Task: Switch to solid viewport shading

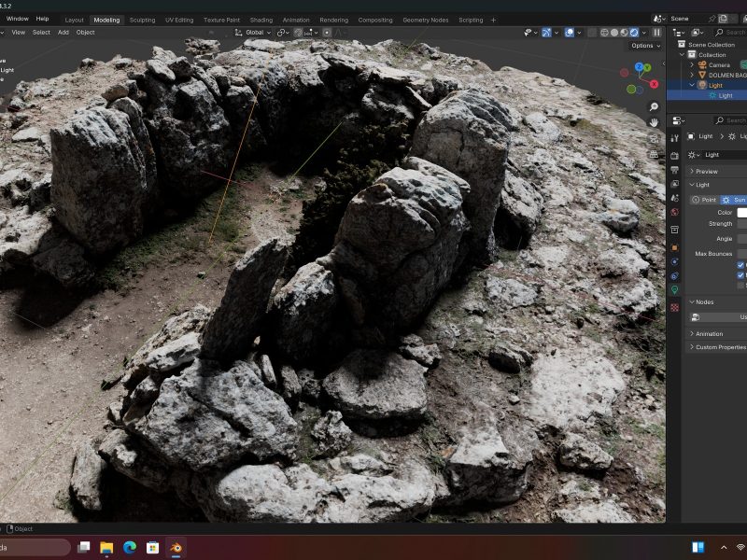Action: (x=614, y=33)
